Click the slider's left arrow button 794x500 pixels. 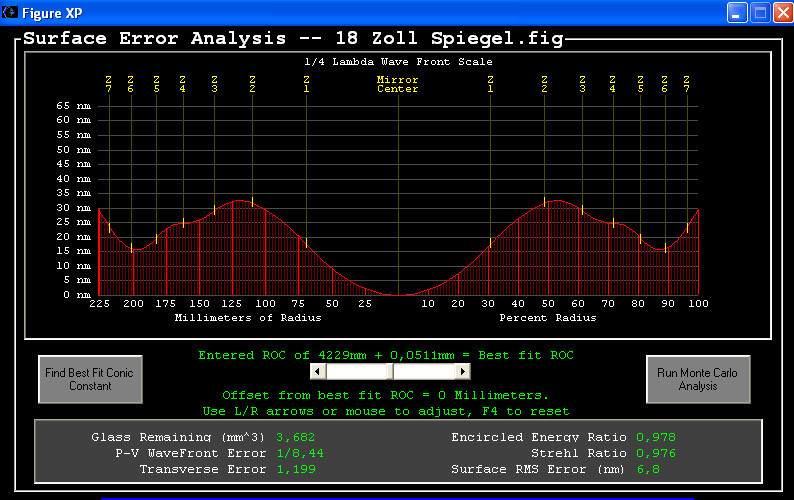click(x=318, y=371)
